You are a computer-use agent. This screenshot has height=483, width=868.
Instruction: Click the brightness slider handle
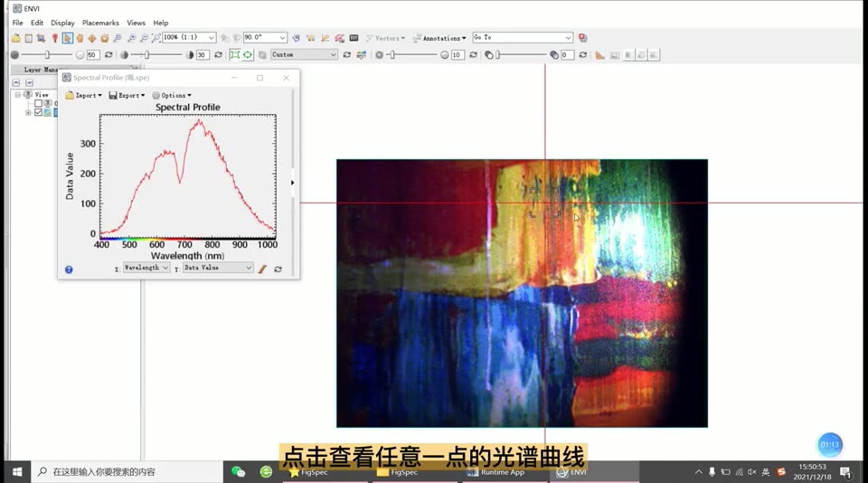tap(48, 55)
